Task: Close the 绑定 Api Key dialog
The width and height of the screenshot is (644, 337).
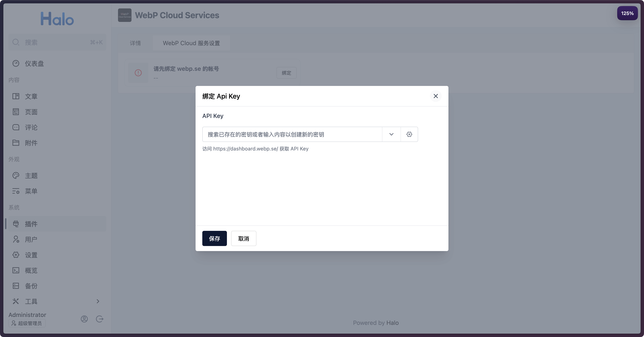Action: pos(435,96)
